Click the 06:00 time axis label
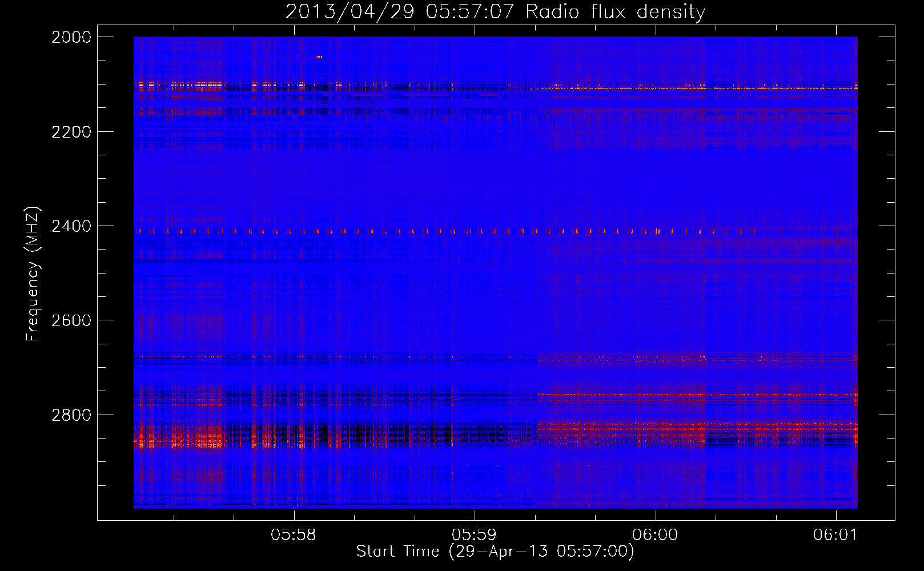The width and height of the screenshot is (924, 571). coord(655,534)
